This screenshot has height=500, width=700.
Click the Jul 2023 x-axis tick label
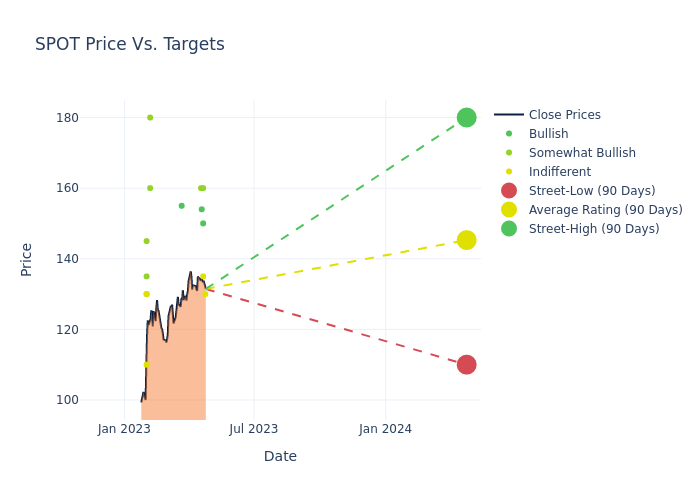[254, 429]
